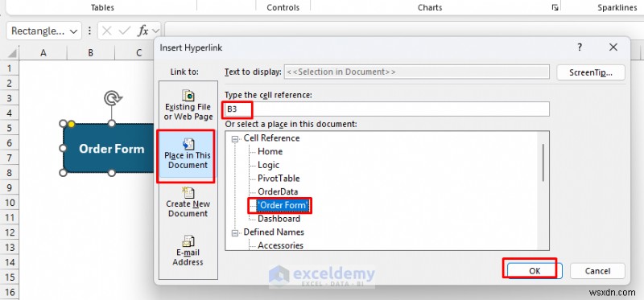Click the rotate handle above the shape
The width and height of the screenshot is (644, 300).
click(x=112, y=98)
